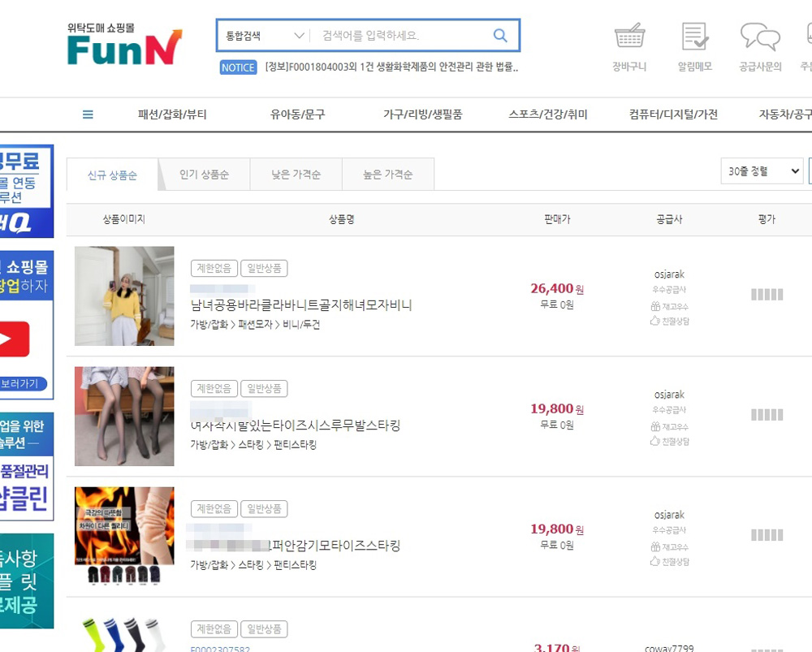Switch to the 낮은 가격순 tab
The height and width of the screenshot is (652, 812).
tap(296, 175)
